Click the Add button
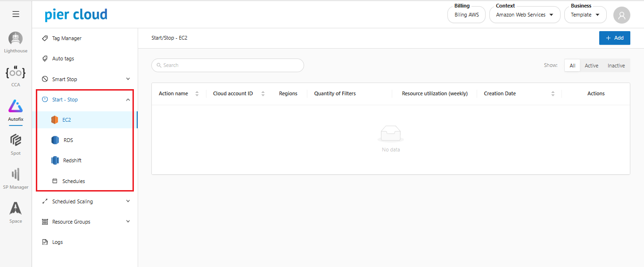Screen dimensions: 644x267 click(614, 38)
